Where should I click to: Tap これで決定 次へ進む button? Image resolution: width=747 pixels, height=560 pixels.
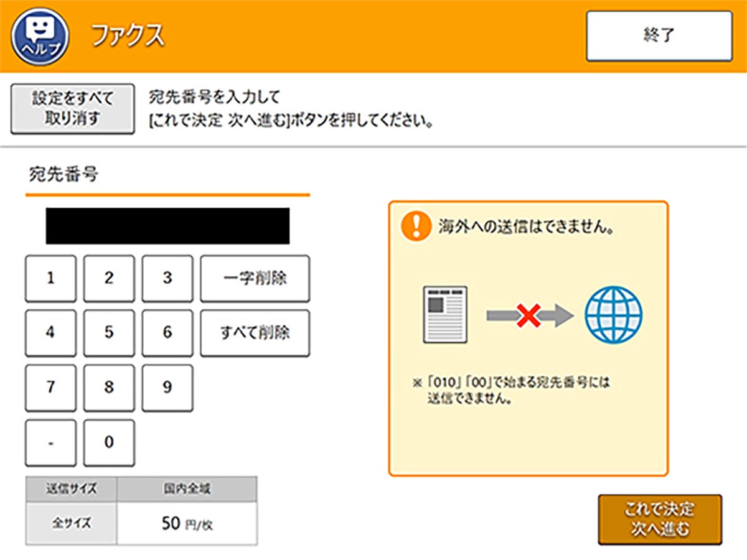point(660,520)
